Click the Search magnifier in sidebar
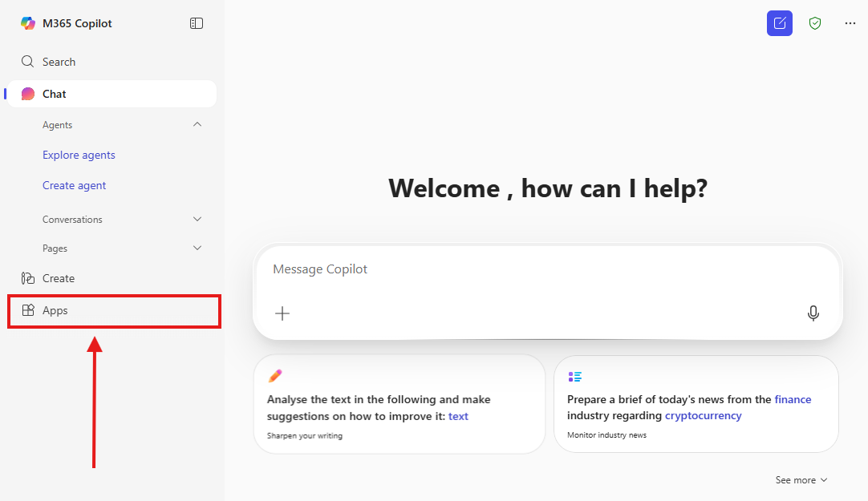 click(x=28, y=62)
